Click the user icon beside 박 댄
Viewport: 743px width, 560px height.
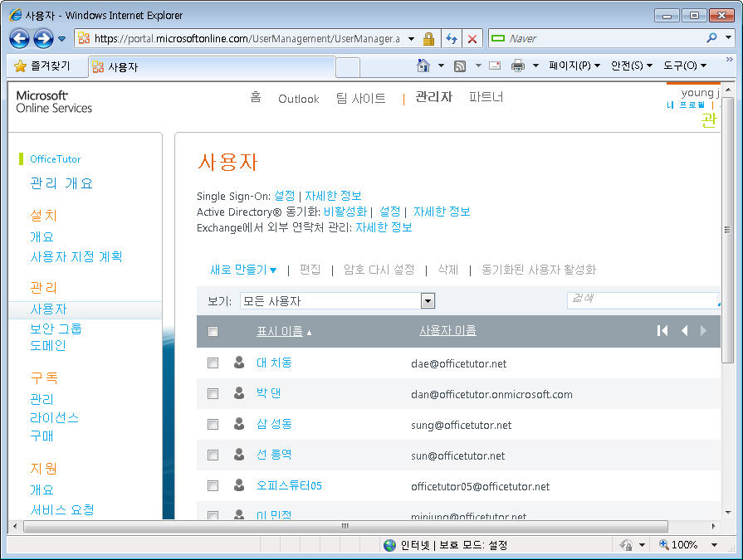tap(239, 393)
